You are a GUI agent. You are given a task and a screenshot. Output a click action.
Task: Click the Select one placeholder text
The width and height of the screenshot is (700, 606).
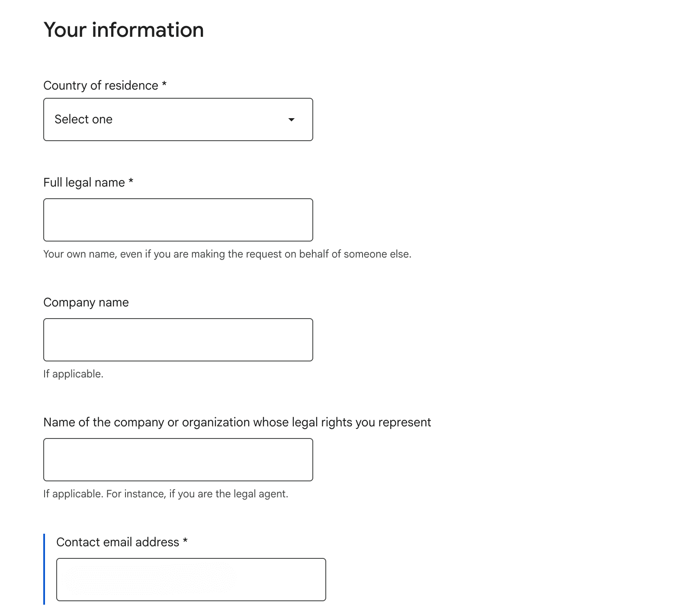83,119
